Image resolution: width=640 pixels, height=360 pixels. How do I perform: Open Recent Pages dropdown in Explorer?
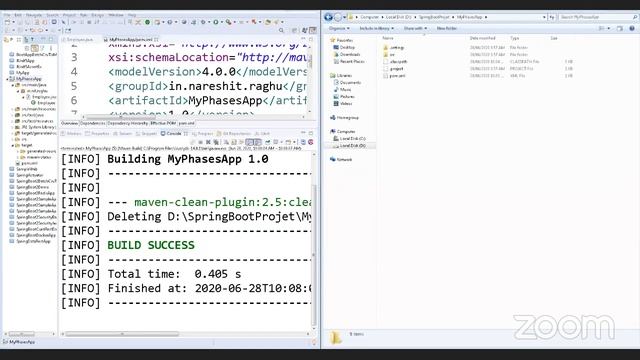coord(344,17)
